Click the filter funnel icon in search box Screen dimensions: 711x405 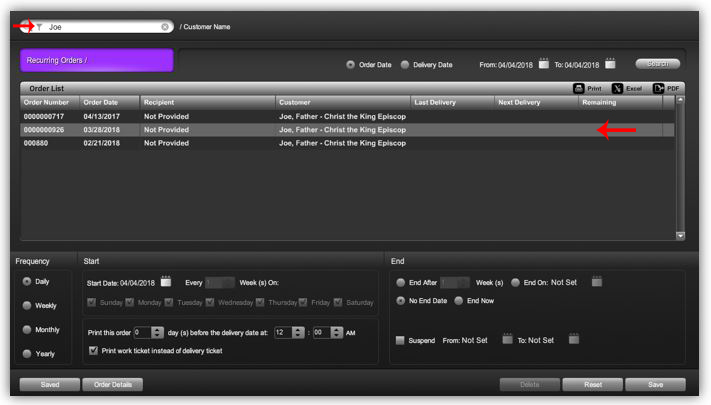(39, 27)
